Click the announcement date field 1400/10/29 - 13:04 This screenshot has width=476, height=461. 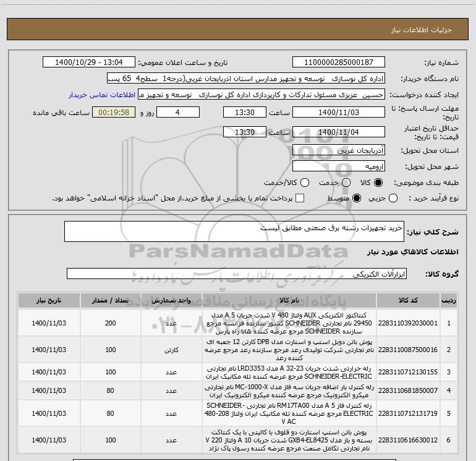[x=88, y=62]
